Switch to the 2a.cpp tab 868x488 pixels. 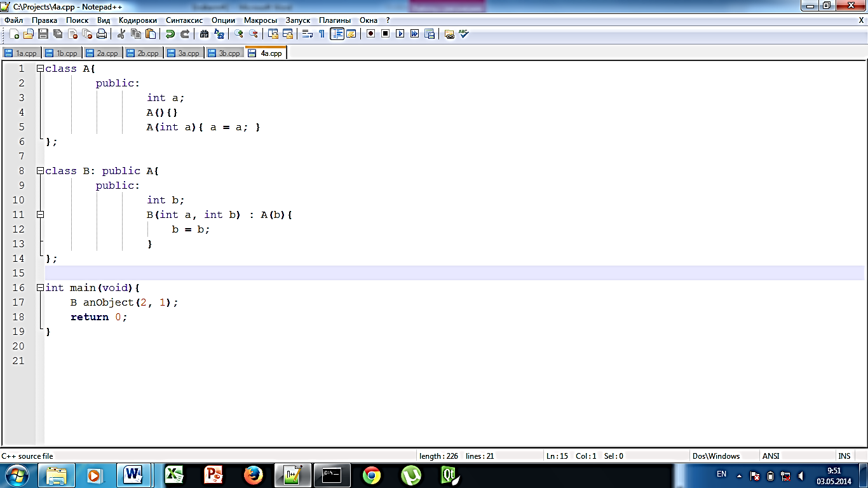pyautogui.click(x=103, y=53)
